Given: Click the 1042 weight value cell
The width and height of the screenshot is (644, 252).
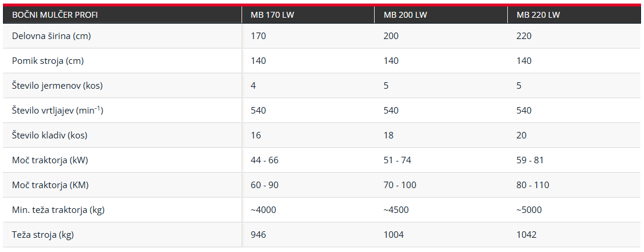Looking at the screenshot, I should coord(574,235).
